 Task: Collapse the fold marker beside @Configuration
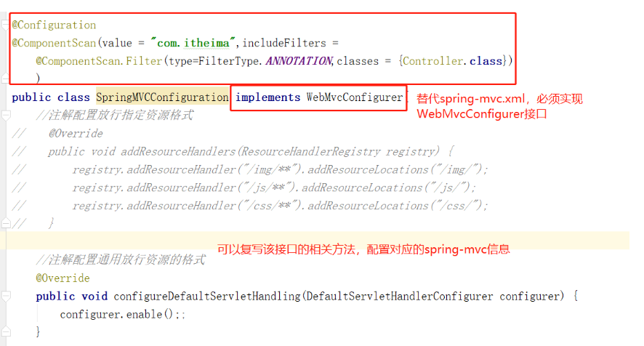(x=5, y=25)
